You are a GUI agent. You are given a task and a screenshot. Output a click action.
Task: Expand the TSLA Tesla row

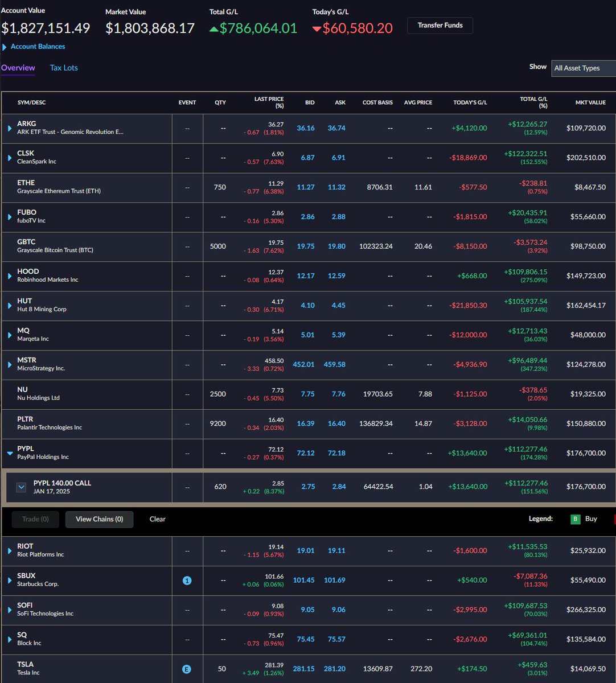coord(9,669)
